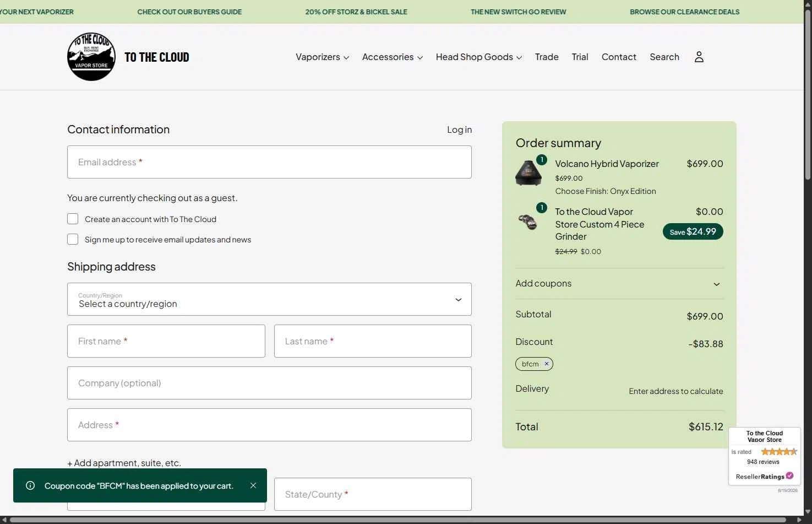Screen dimensions: 812x524
Task: Click the star rating in ratings widget
Action: pos(779,452)
